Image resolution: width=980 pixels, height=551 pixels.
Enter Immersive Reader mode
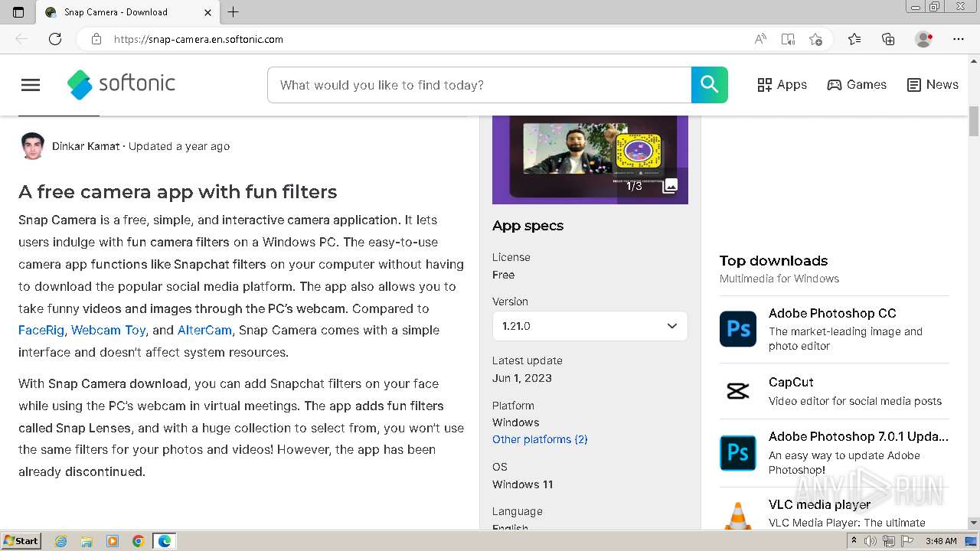click(788, 39)
